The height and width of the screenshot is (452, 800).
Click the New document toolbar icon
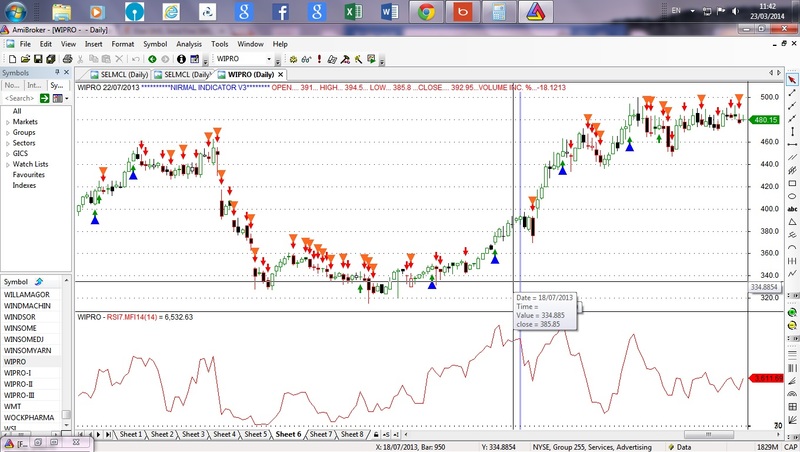pos(12,59)
